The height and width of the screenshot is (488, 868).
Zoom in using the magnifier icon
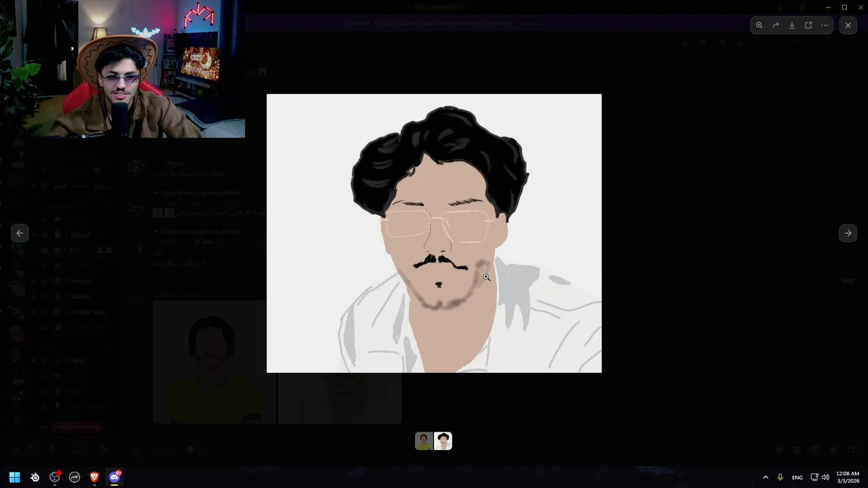coord(759,25)
